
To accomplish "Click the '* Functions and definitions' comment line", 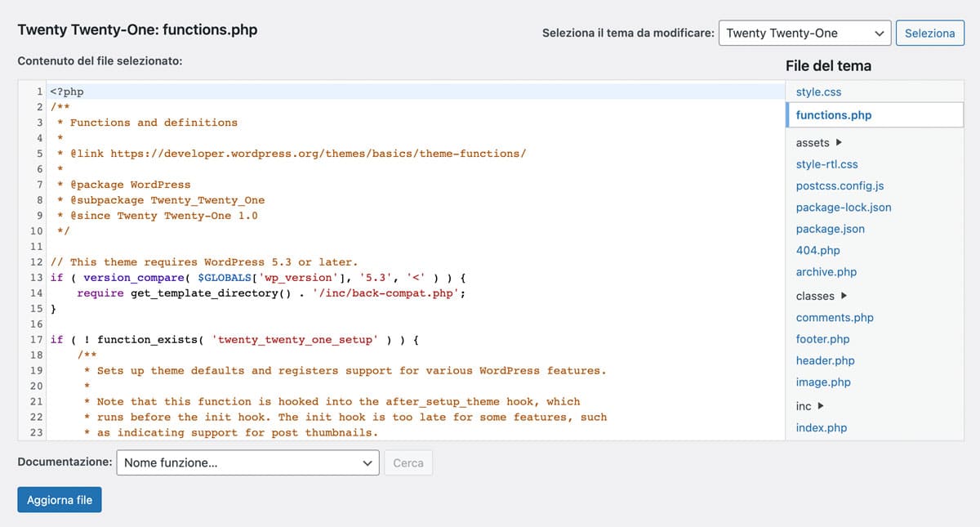I will [147, 123].
